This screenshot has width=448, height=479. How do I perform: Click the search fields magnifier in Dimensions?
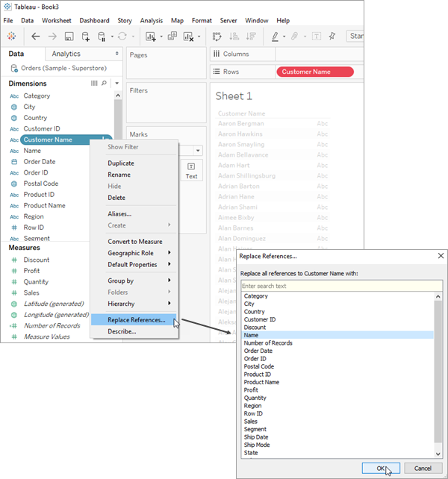coord(104,83)
